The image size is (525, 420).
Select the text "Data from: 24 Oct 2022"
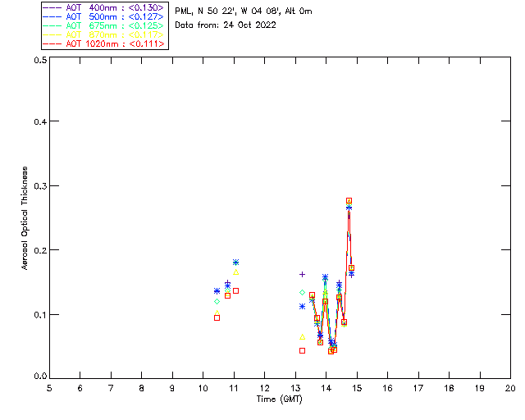(x=226, y=25)
